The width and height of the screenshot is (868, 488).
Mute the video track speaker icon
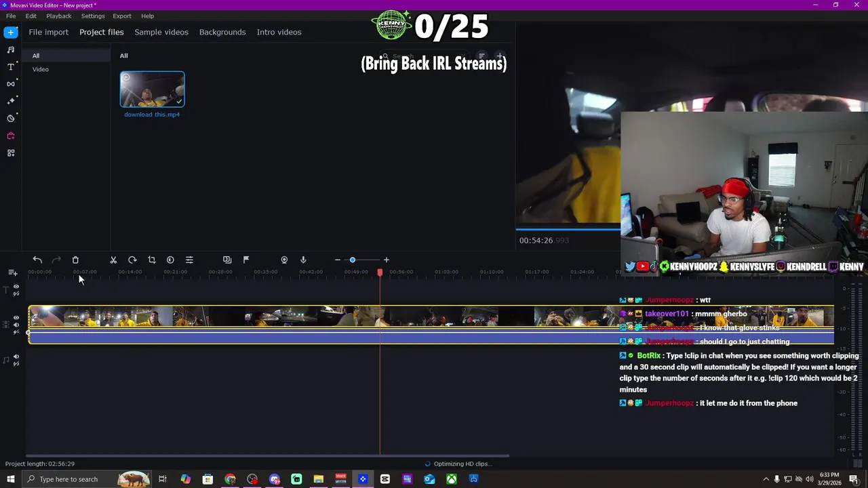click(x=16, y=325)
